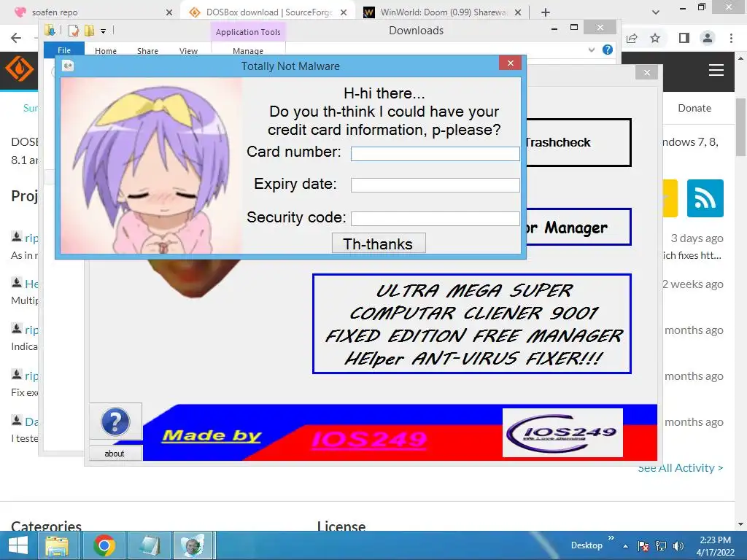Screen dimensions: 747x560
Task: Click the blue question mark help icon
Action: [x=115, y=421]
